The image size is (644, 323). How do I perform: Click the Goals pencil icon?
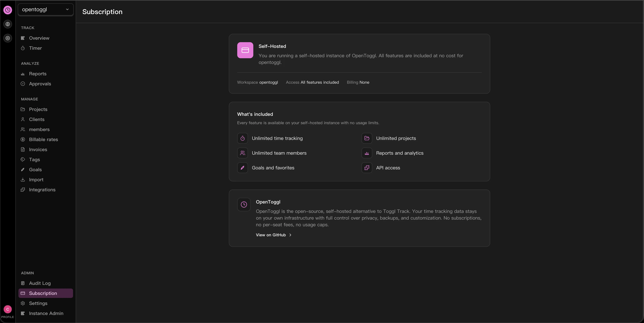(x=23, y=169)
